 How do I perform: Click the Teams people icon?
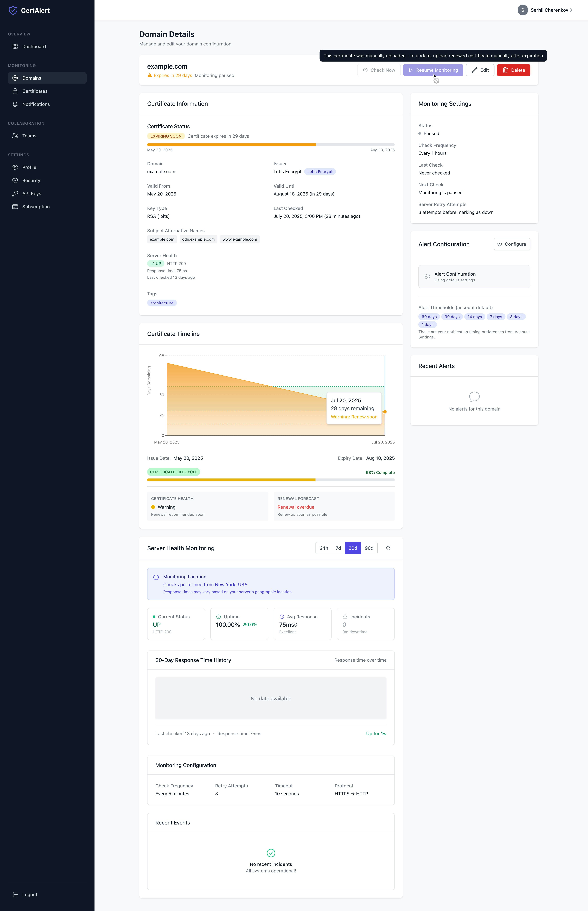pyautogui.click(x=15, y=136)
